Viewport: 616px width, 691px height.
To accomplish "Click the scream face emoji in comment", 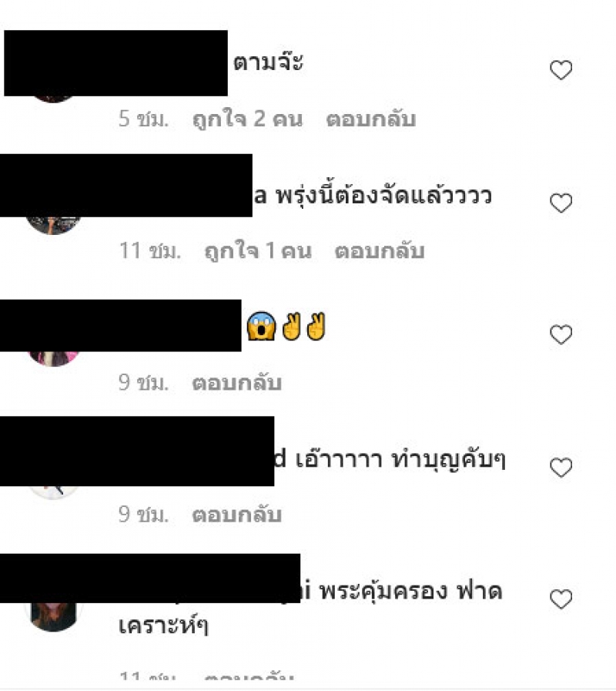I will 261,326.
